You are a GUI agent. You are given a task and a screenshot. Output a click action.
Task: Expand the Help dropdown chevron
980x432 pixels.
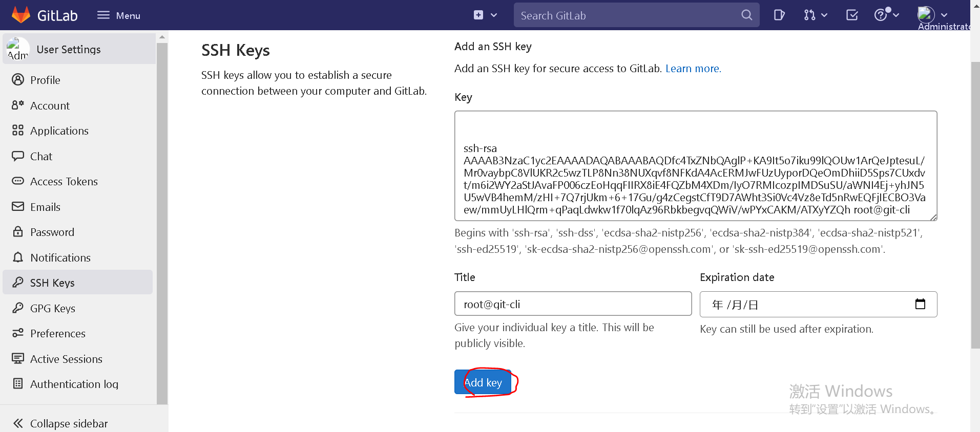(895, 15)
